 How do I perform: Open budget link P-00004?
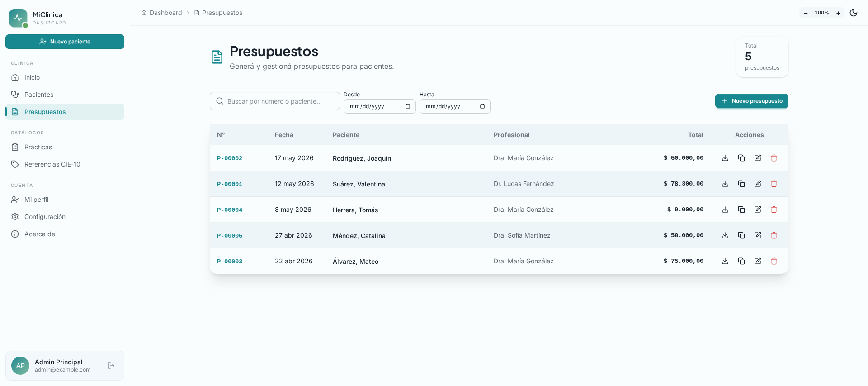click(230, 210)
